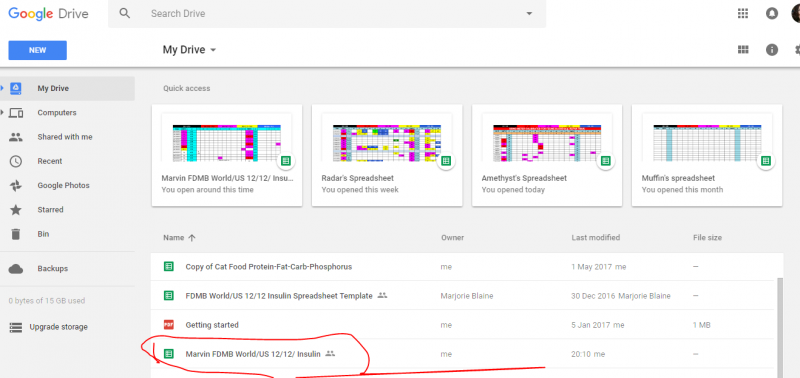Click the blue NEW button
The height and width of the screenshot is (378, 800).
[x=38, y=50]
